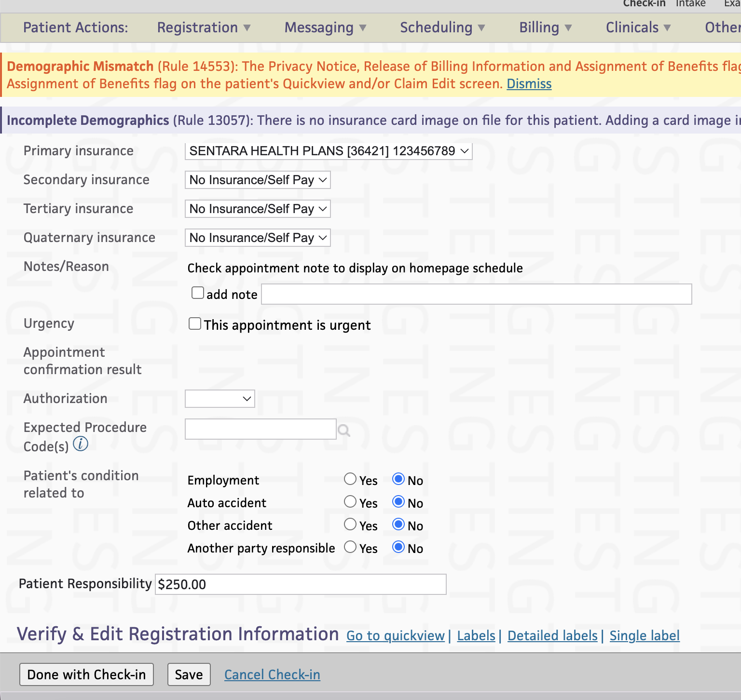Go to quickview

[x=395, y=635]
